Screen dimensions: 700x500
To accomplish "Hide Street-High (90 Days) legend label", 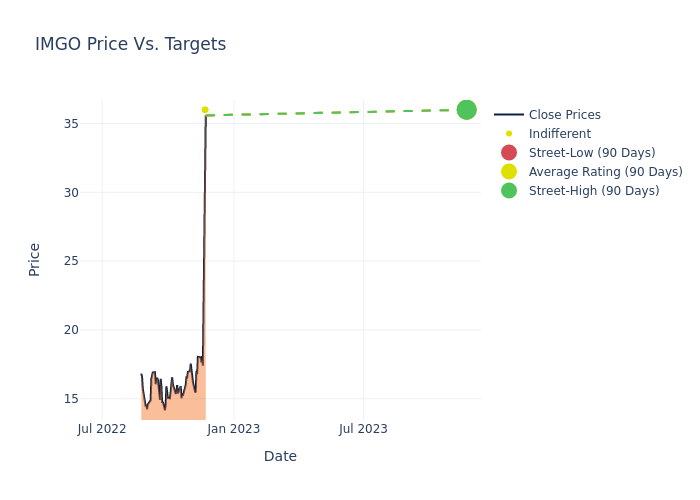I will click(594, 191).
